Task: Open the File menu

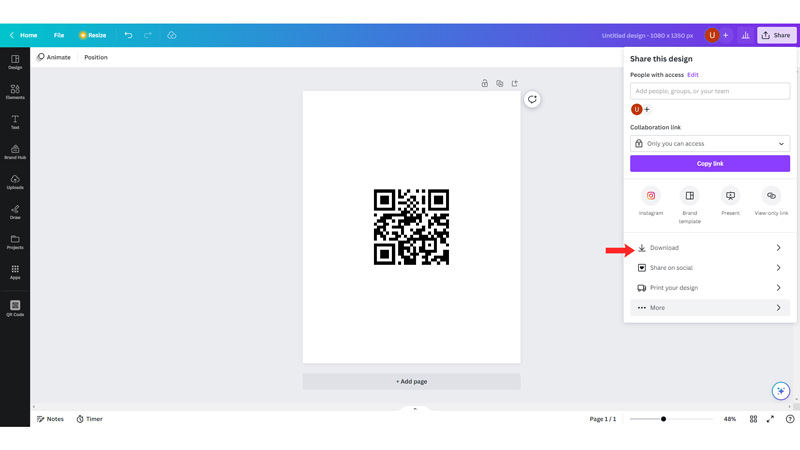Action: (x=59, y=35)
